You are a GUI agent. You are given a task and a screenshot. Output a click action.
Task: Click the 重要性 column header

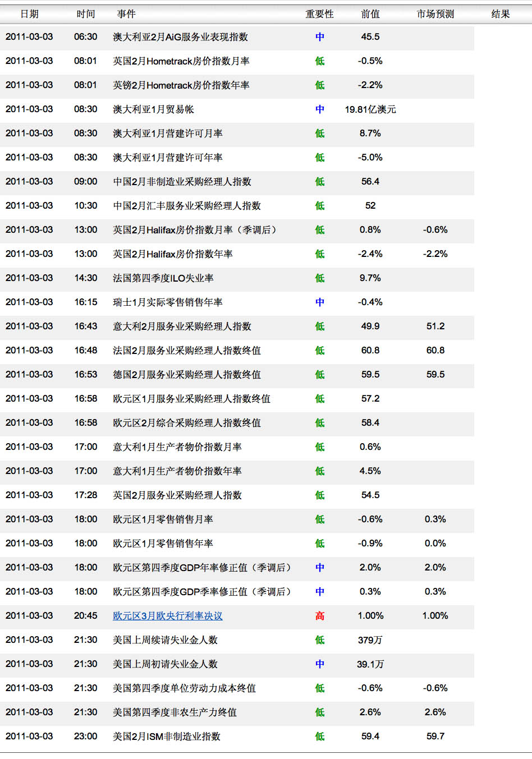[x=319, y=14]
